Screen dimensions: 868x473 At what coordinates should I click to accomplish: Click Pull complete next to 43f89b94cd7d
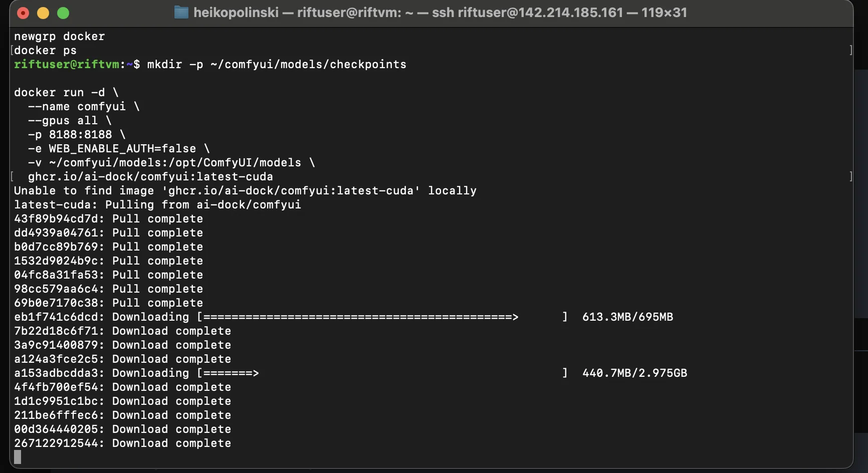(156, 218)
